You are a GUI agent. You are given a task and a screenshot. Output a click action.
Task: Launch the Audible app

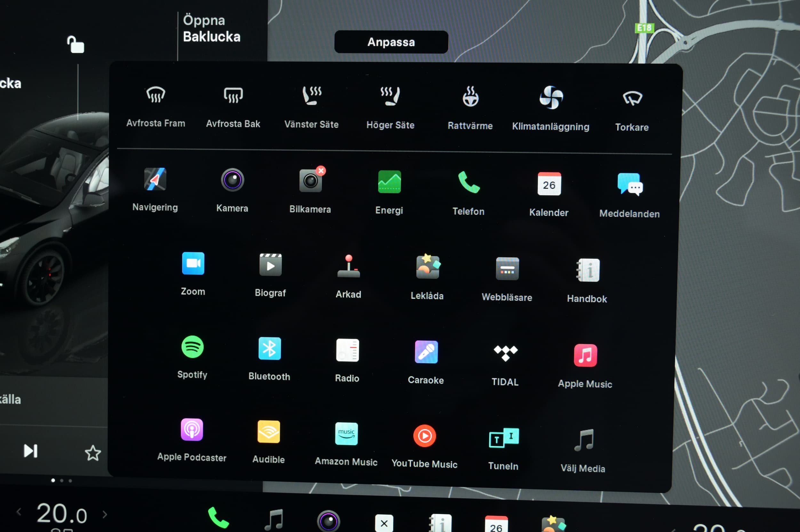point(269,442)
